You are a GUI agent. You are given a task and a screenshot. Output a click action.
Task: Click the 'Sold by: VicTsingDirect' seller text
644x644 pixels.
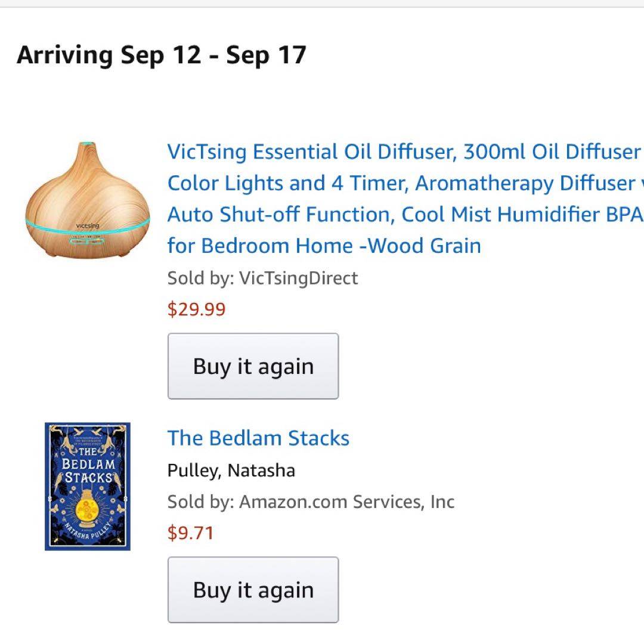[262, 278]
